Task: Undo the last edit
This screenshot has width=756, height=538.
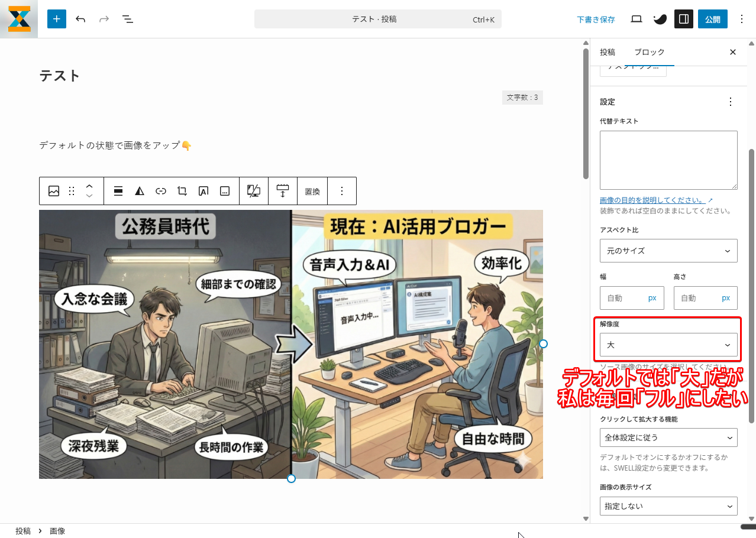Action: 80,19
